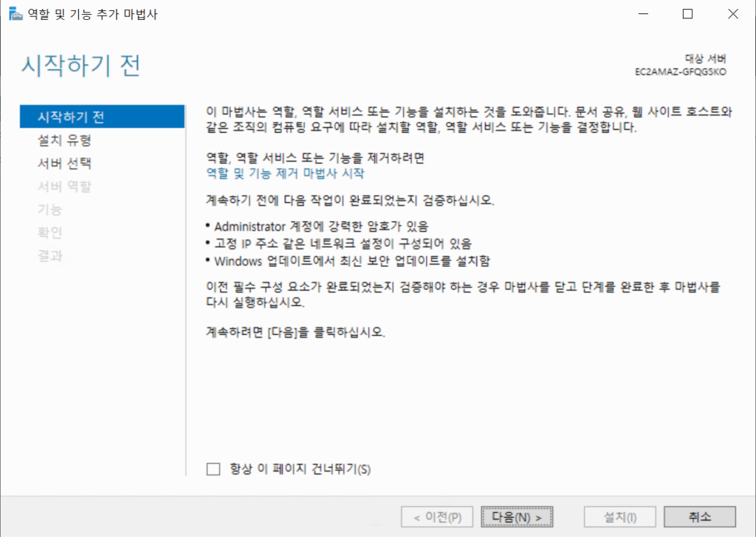Click the 설치(I) button
Image resolution: width=756 pixels, height=537 pixels.
point(619,516)
